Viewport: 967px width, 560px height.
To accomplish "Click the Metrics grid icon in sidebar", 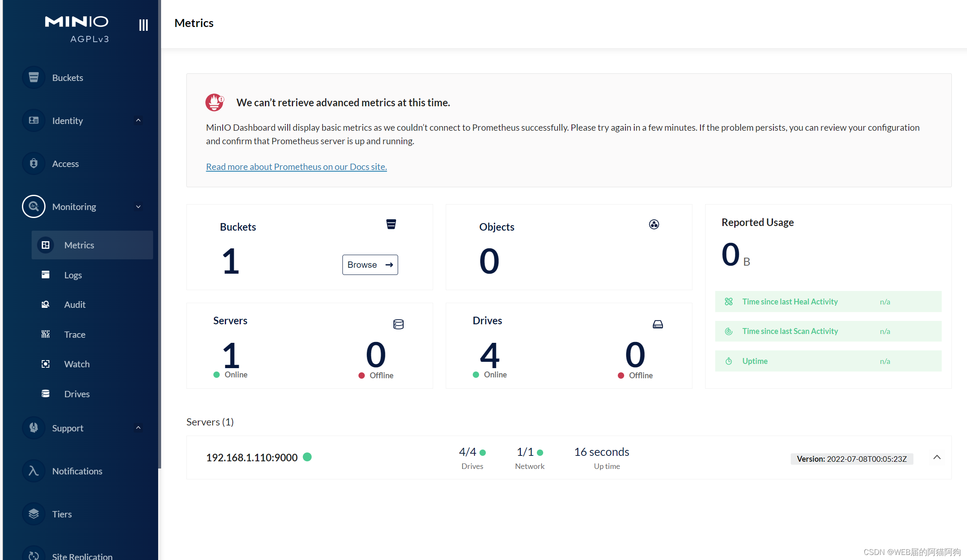I will pyautogui.click(x=46, y=245).
